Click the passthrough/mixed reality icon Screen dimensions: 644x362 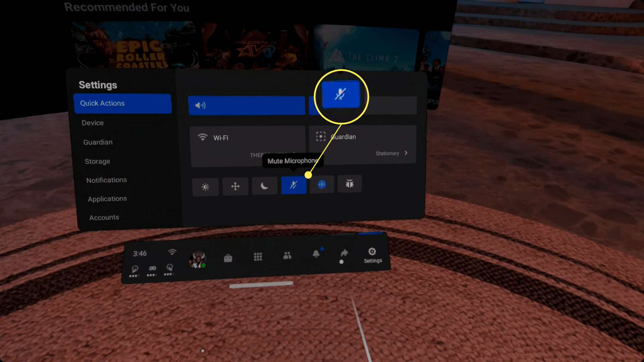tap(322, 185)
